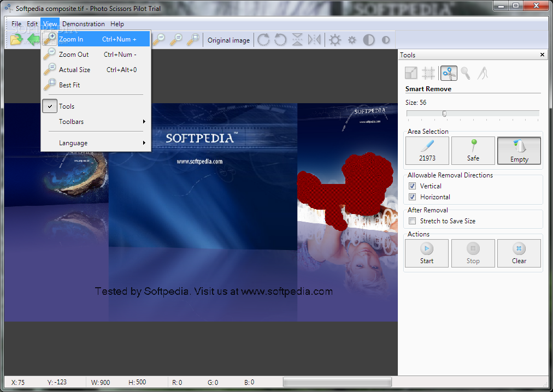Click the W: 900 status value
The image size is (553, 392).
point(101,383)
